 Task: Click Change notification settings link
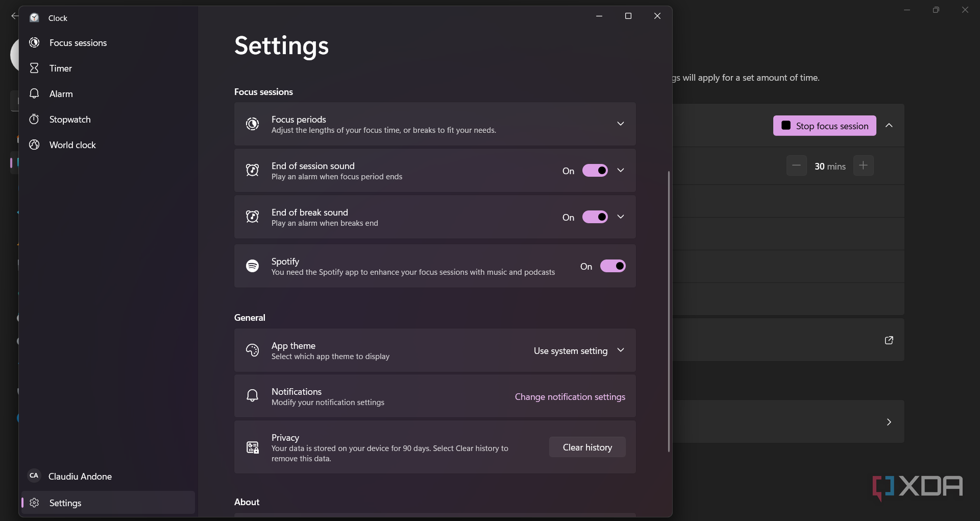(x=570, y=397)
